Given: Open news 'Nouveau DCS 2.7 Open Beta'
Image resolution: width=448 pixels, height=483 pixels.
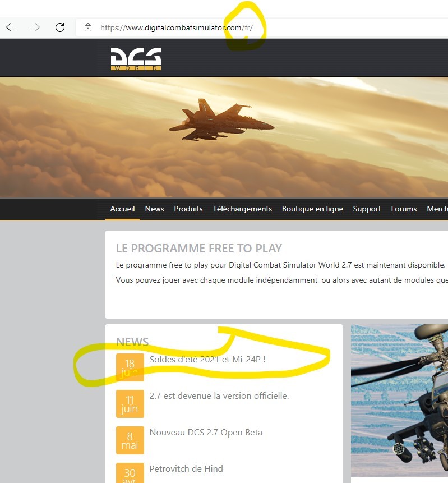Looking at the screenshot, I should (x=206, y=432).
